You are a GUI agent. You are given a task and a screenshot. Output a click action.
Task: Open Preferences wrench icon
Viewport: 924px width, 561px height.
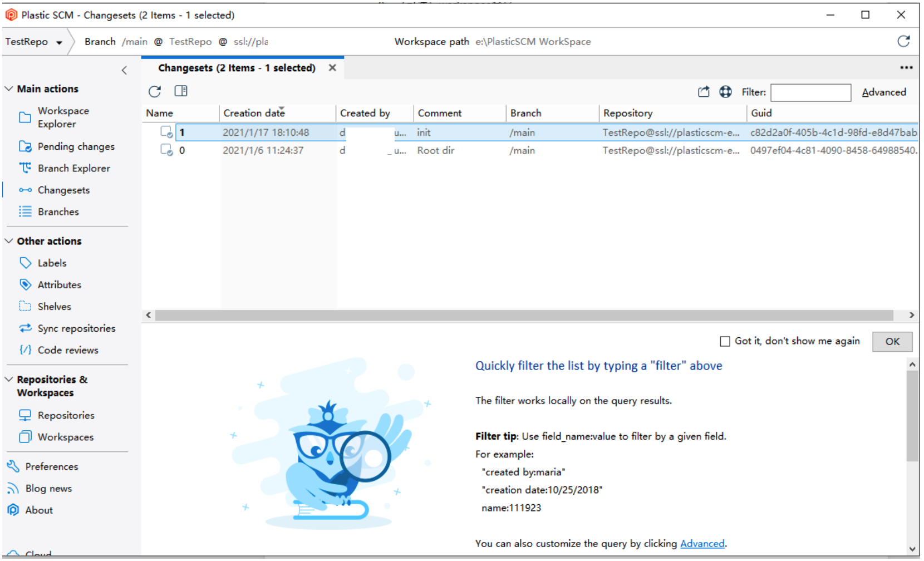[x=13, y=466]
